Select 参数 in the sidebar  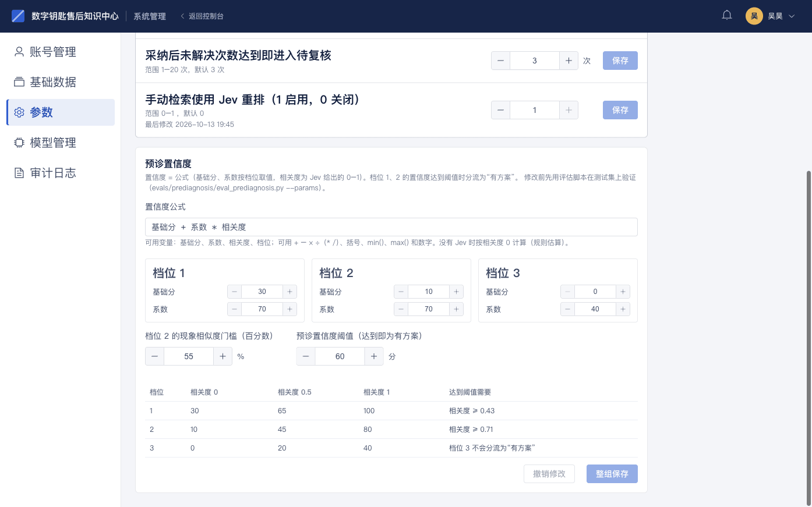point(61,112)
